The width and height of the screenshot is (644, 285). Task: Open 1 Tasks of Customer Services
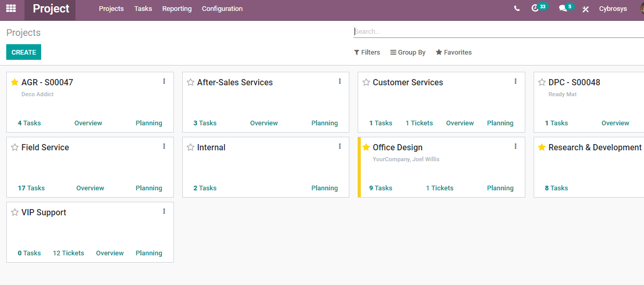(x=381, y=123)
